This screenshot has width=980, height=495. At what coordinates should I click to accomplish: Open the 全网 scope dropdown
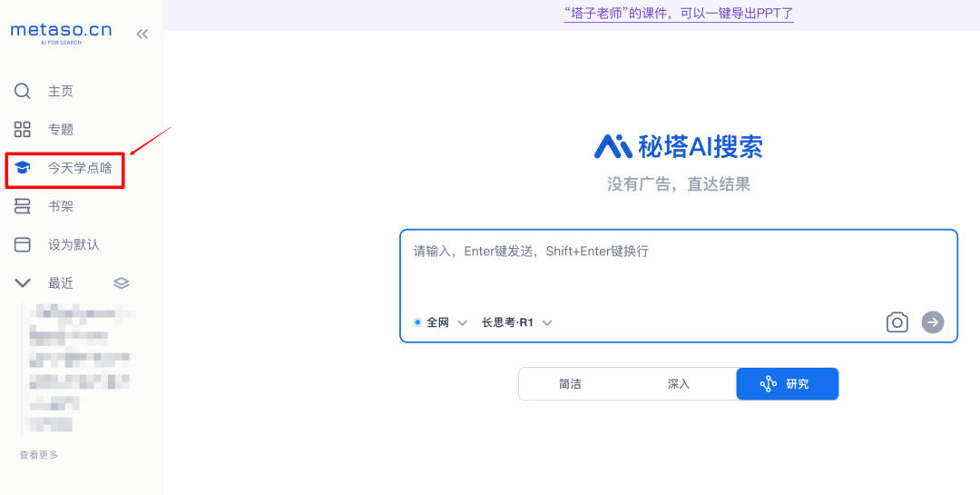(441, 323)
